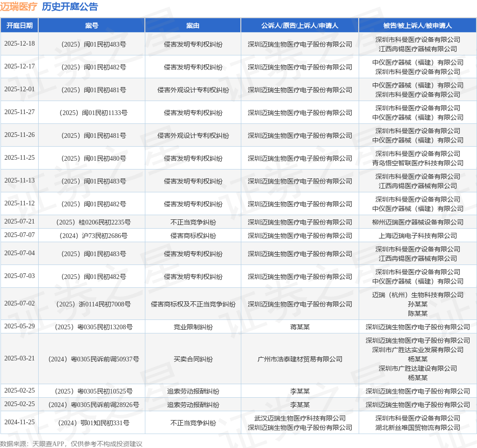Click the 竞业限制纠纷 cause cell
477x448 pixels.
193,327
